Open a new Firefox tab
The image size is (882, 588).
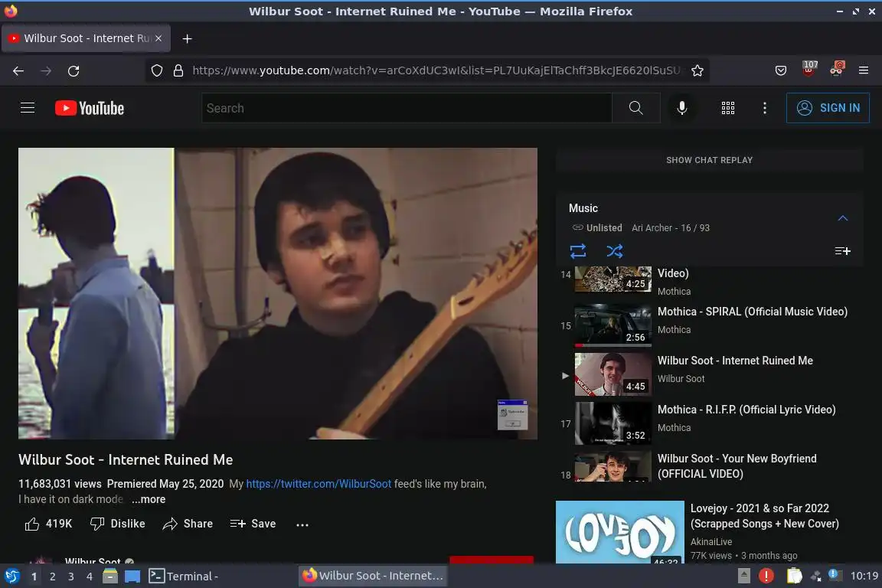[188, 38]
